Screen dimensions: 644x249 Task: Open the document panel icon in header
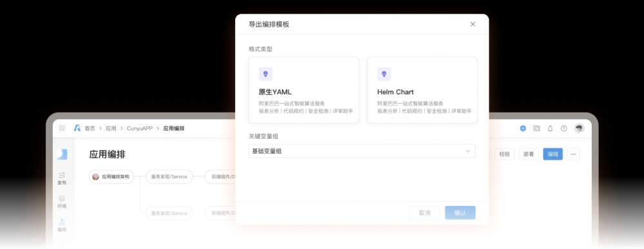[x=536, y=129]
